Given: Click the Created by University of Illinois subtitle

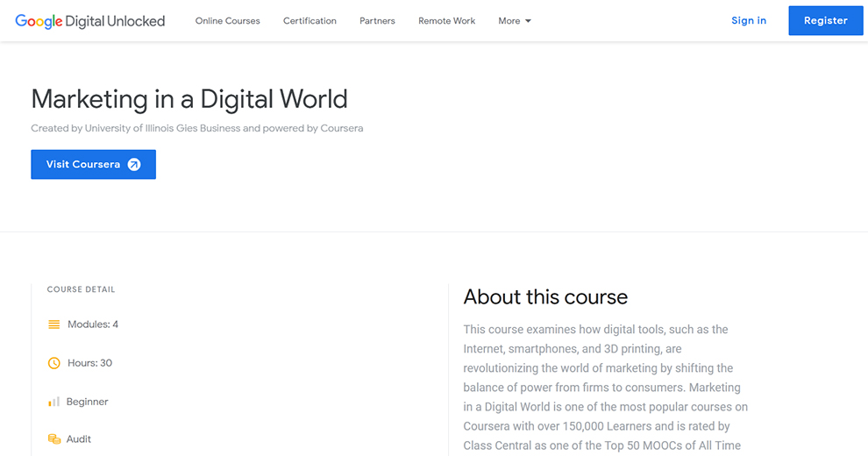Looking at the screenshot, I should tap(197, 128).
